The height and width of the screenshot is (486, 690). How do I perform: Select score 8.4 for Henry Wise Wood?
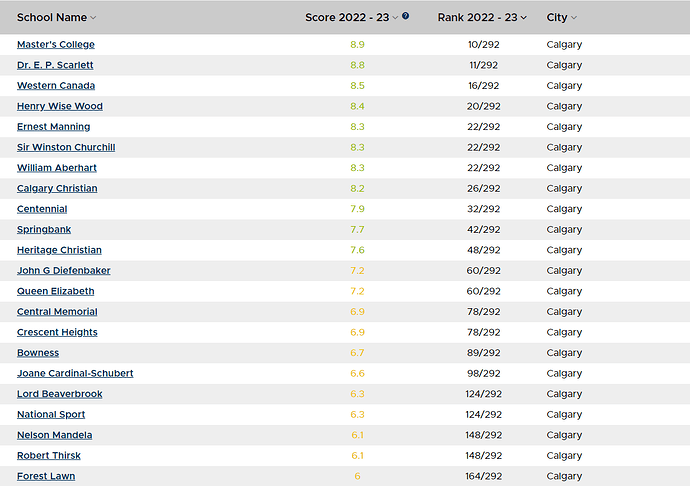357,106
